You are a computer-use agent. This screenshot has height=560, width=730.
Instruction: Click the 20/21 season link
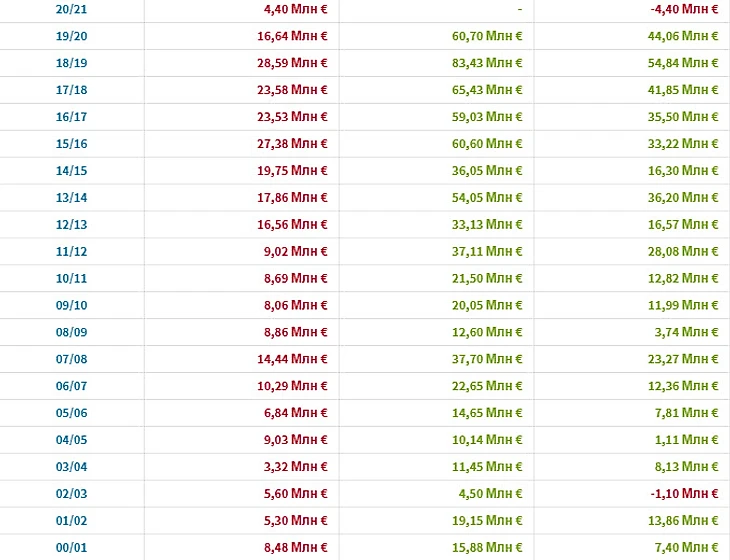coord(70,9)
